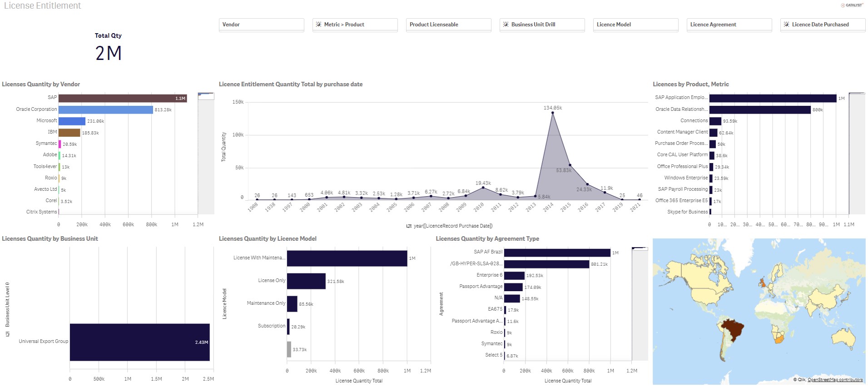The width and height of the screenshot is (868, 387).
Task: Click the drill-down icon in Business Unit Drill filter
Action: coord(506,25)
